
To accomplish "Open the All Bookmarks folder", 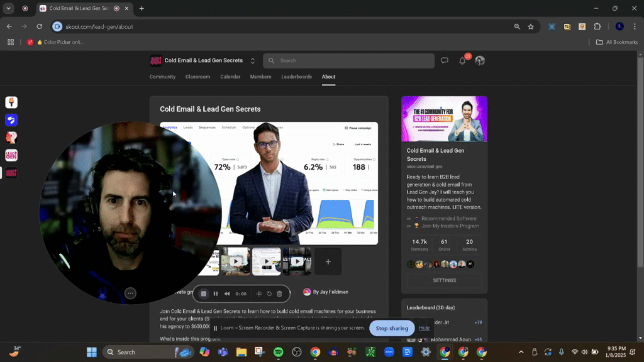I will pos(617,42).
